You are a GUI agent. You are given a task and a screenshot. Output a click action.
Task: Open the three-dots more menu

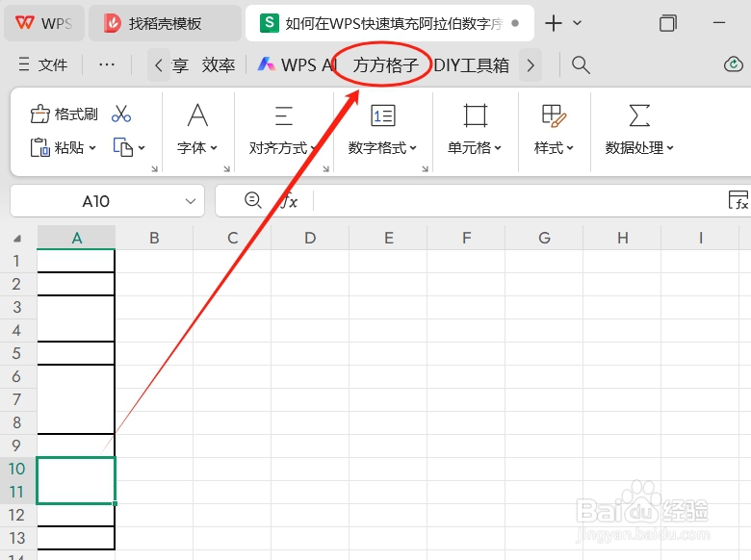[106, 64]
